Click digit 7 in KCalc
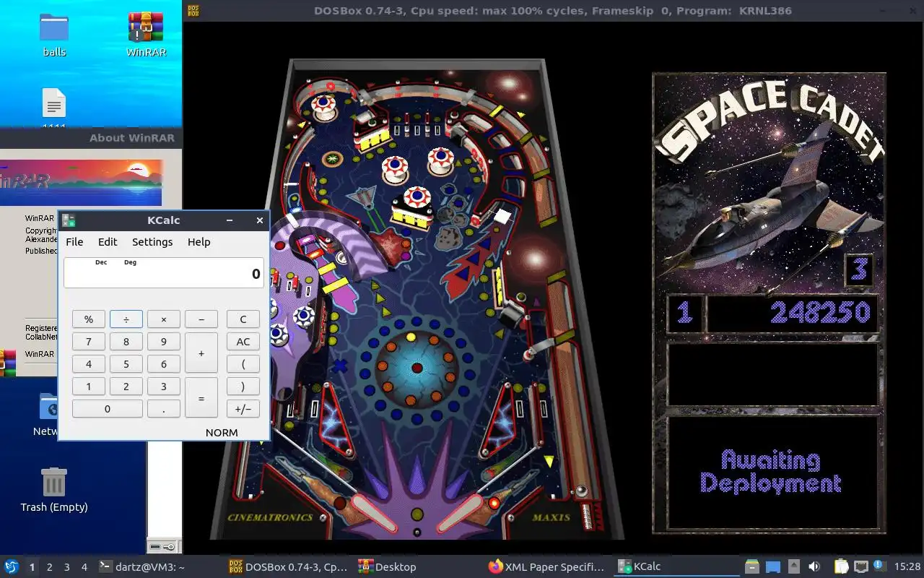924x578 pixels. (89, 341)
